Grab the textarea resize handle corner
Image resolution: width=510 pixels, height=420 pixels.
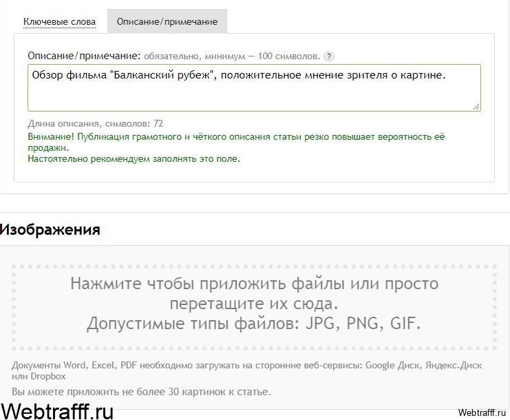pos(476,107)
